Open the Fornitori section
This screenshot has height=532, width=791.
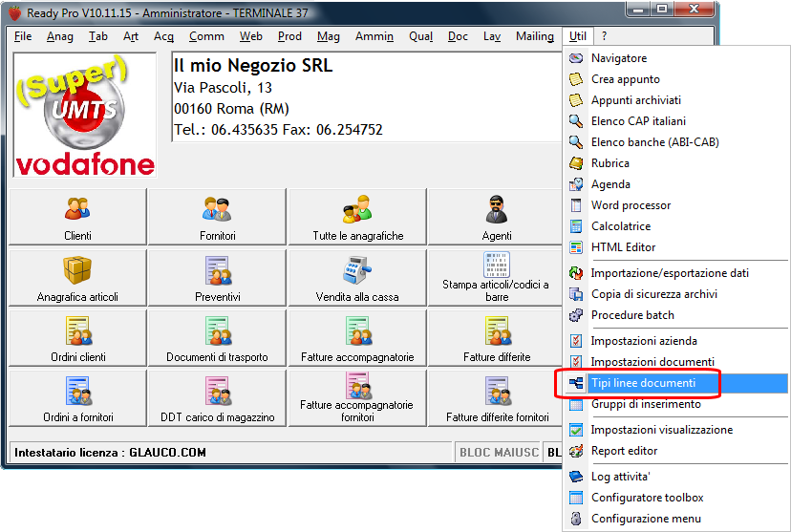218,217
